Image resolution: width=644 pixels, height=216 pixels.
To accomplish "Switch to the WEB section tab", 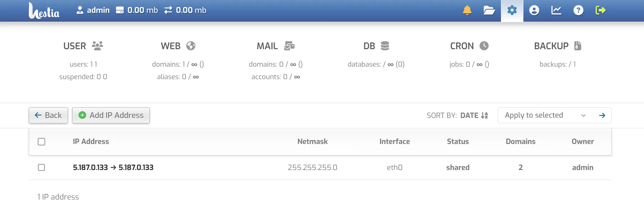I will pos(178,46).
